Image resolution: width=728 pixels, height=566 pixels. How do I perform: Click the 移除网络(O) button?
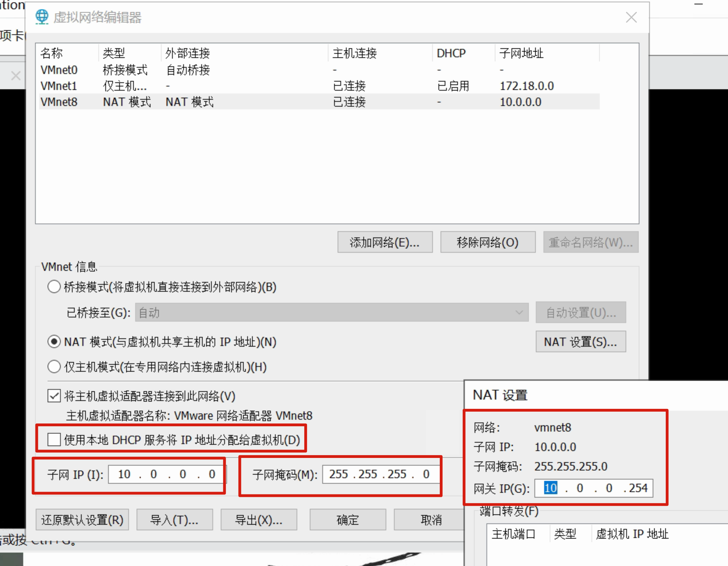point(487,242)
